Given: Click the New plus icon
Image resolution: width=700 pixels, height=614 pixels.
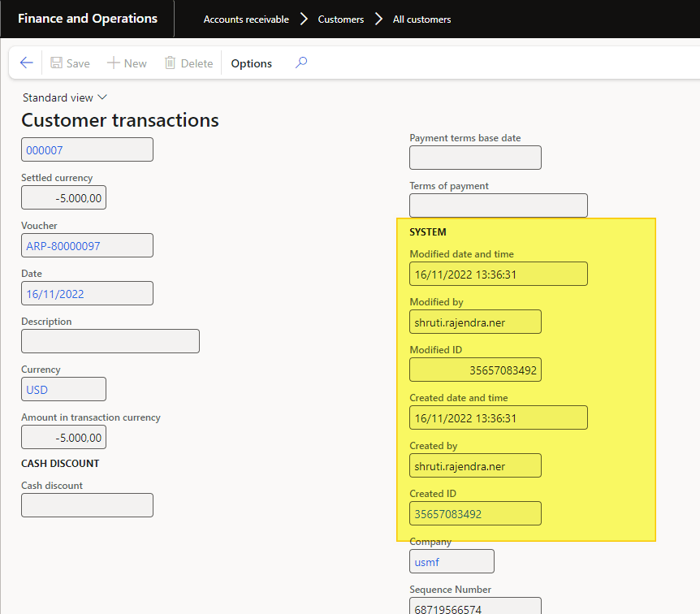Looking at the screenshot, I should point(114,63).
